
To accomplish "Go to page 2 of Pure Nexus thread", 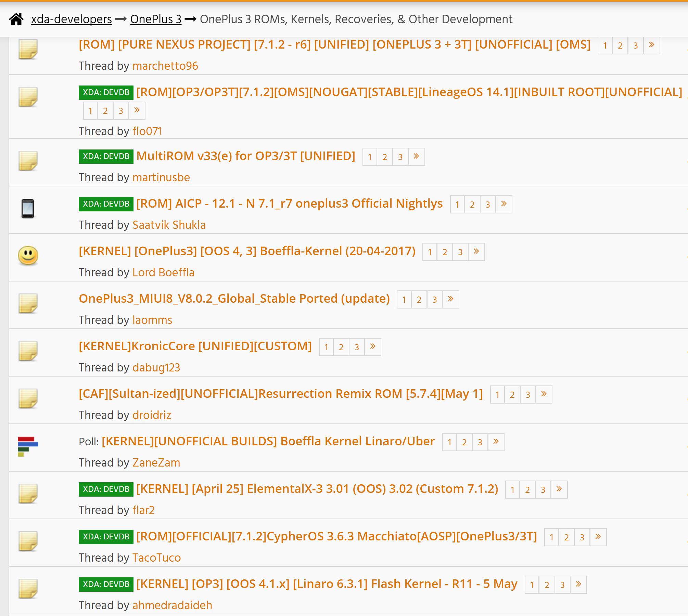I will pos(620,45).
